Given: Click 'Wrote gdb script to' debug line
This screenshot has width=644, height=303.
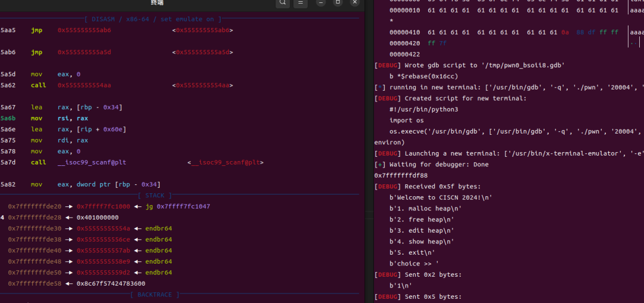Looking at the screenshot, I should pos(469,65).
